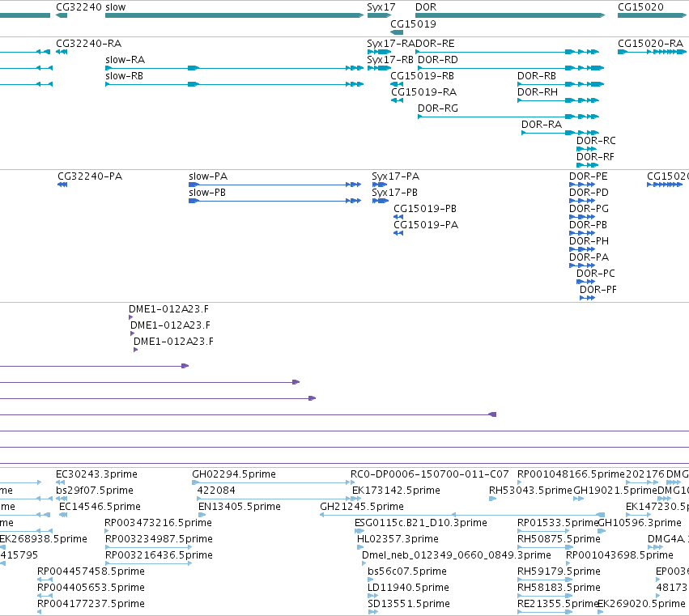Open the ESG0115c.B21_D10.3prime EST label
The height and width of the screenshot is (616, 689).
click(x=420, y=523)
